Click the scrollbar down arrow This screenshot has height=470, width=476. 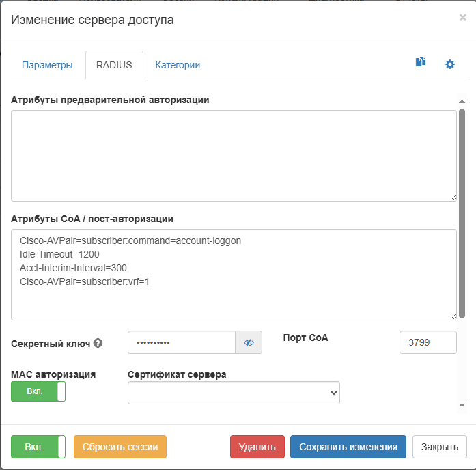[x=462, y=405]
